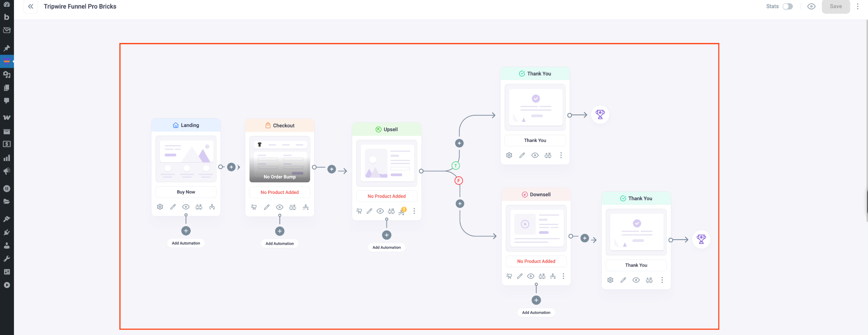This screenshot has height=335, width=868.
Task: Toggle the Stats switch on
Action: pos(788,6)
